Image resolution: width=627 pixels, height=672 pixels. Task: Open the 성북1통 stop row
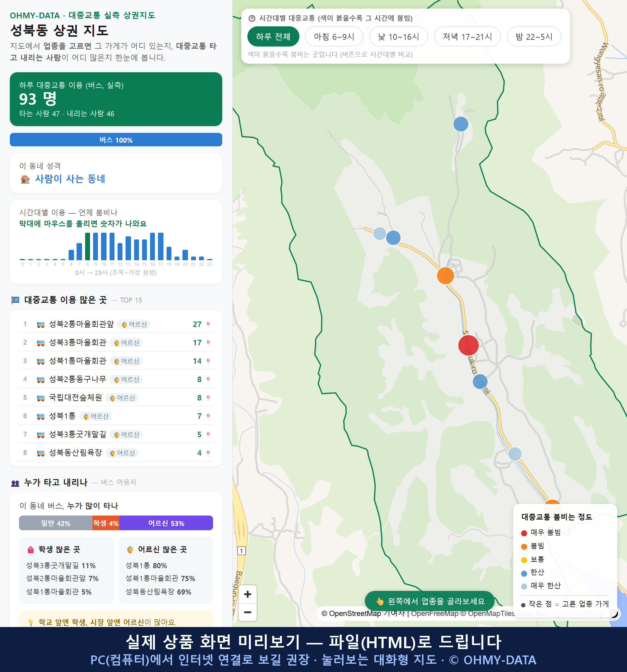(x=116, y=416)
